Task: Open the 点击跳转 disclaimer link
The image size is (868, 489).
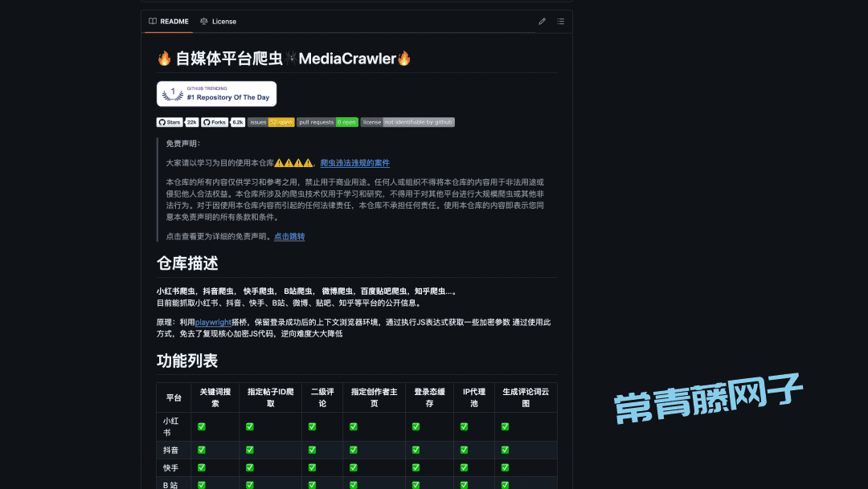Action: [x=289, y=236]
